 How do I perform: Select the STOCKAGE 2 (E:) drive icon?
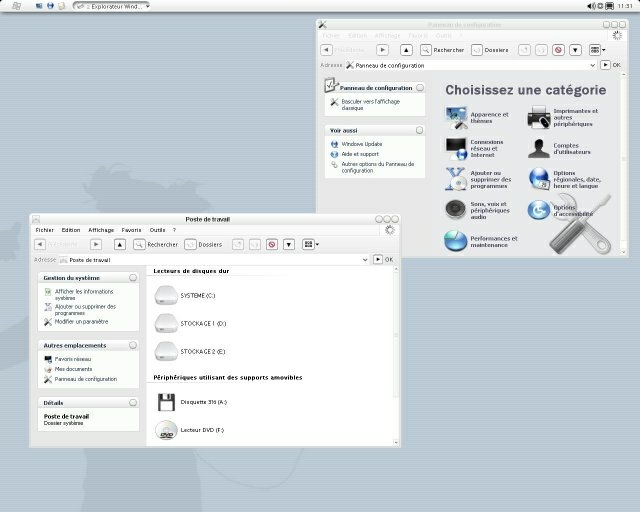coord(166,351)
